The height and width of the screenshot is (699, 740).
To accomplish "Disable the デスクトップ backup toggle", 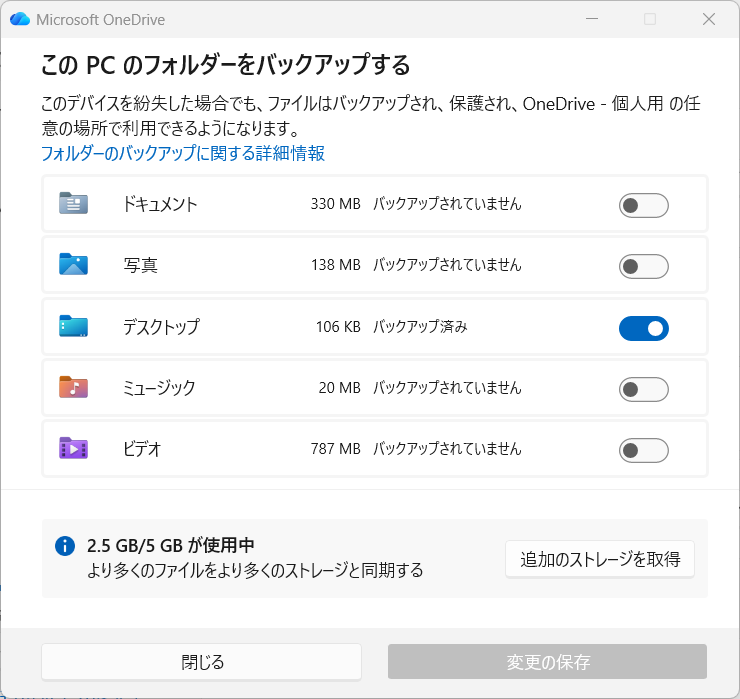I will point(644,328).
